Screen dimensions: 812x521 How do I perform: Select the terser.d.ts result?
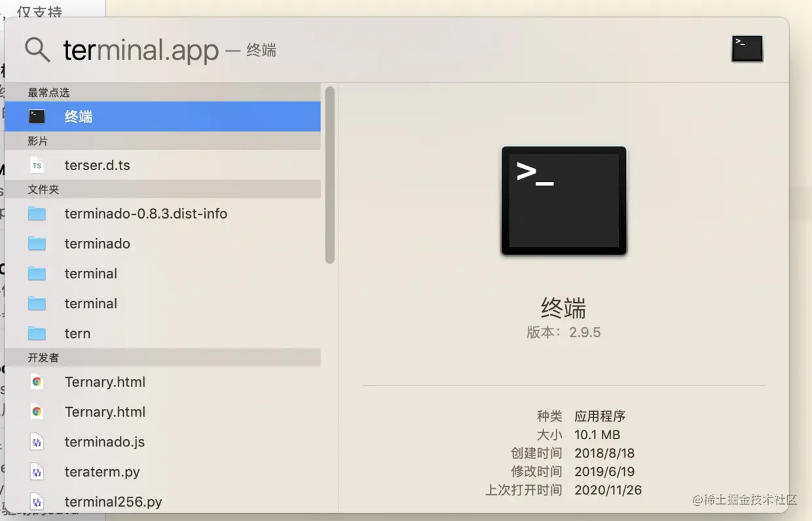[x=162, y=165]
